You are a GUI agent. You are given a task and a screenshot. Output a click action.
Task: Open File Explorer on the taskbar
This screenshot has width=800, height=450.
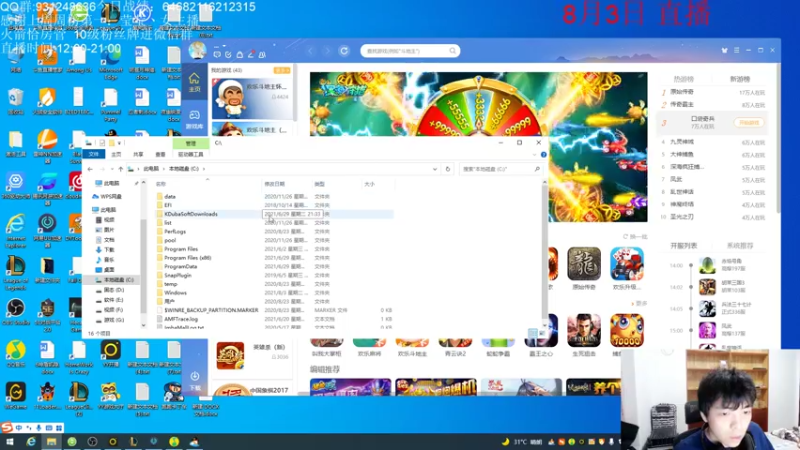tap(51, 441)
